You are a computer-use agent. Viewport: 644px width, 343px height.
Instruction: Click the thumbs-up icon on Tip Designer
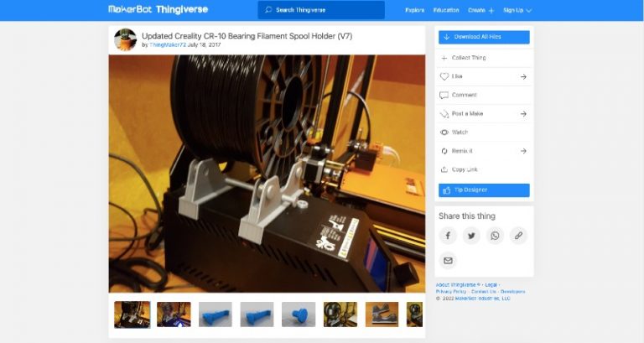coord(446,190)
